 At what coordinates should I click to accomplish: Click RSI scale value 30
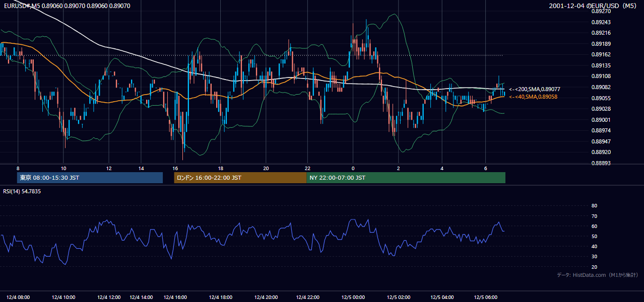pos(594,257)
